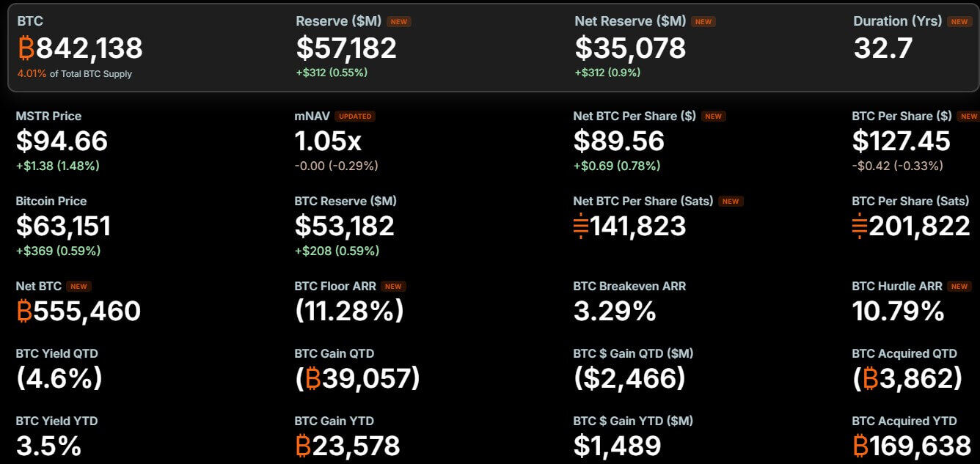The image size is (980, 464).
Task: Click the Bitcoin symbol in BTC Gain QTD value
Action: 313,378
